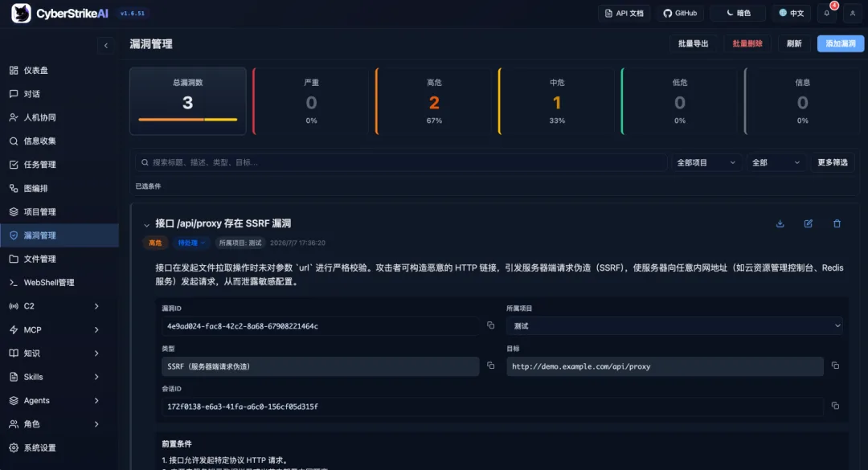Click the 目标 URL input field
This screenshot has width=868, height=470.
pyautogui.click(x=665, y=366)
